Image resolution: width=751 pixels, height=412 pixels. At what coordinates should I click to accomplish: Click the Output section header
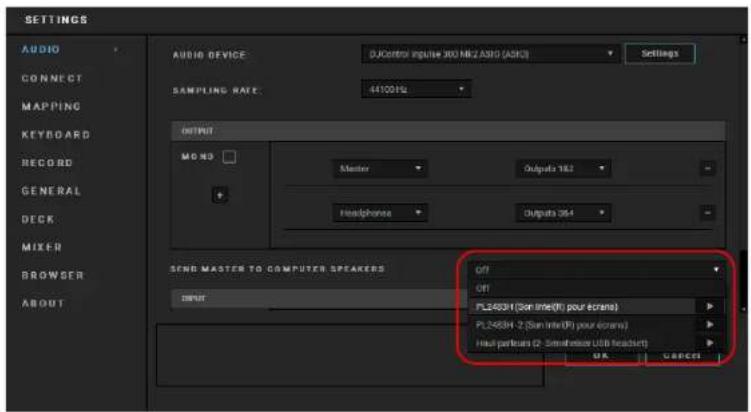click(x=448, y=131)
